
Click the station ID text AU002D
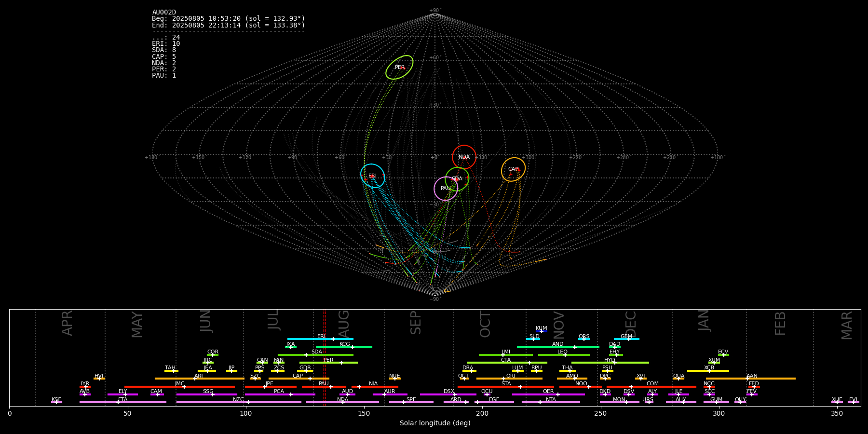tap(164, 13)
